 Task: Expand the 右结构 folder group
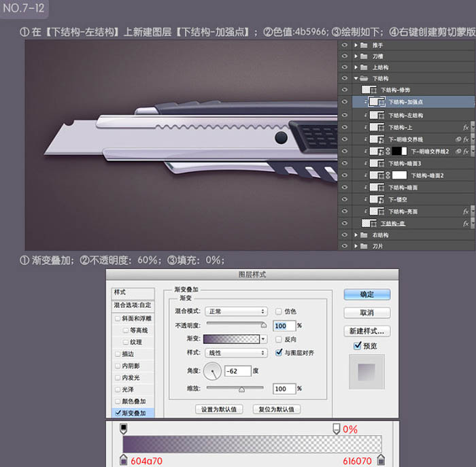pyautogui.click(x=356, y=235)
